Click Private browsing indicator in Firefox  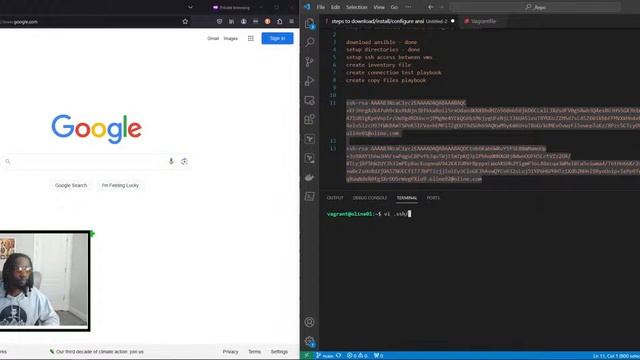[x=231, y=7]
